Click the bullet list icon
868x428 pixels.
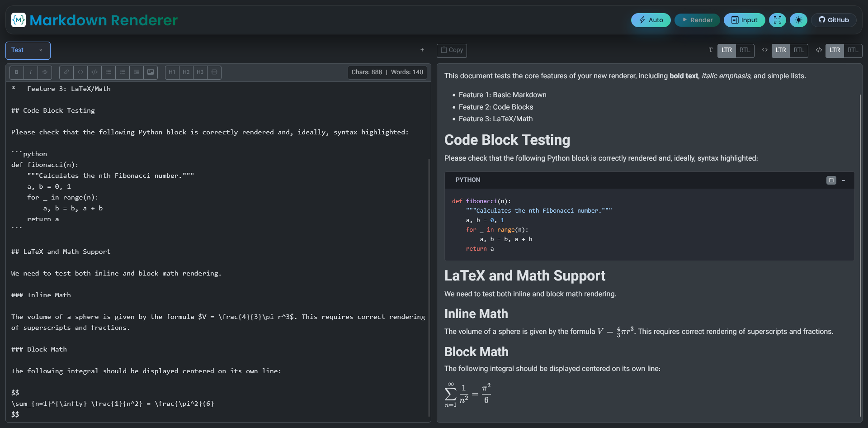coord(108,72)
